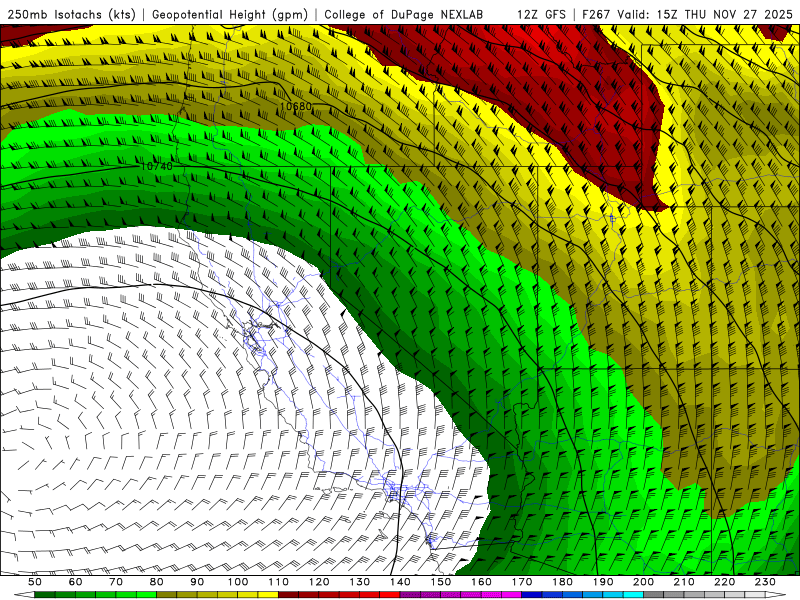Click the right arrow end of color bar
This screenshot has height=600, width=800.
(x=776, y=595)
